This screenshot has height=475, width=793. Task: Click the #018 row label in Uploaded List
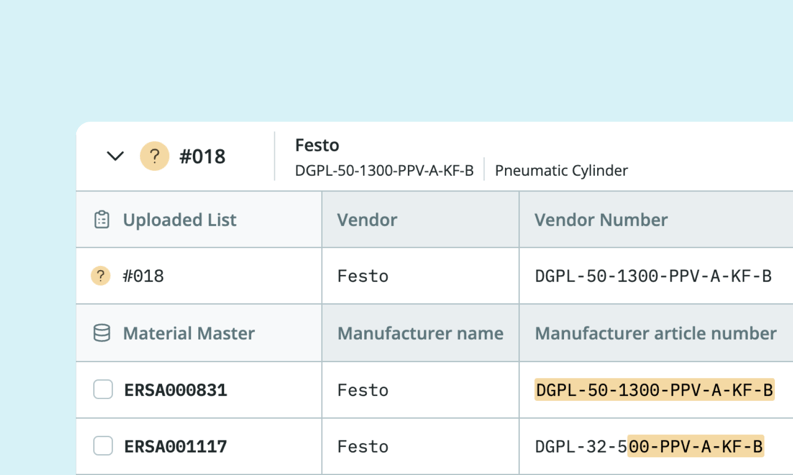pos(143,276)
